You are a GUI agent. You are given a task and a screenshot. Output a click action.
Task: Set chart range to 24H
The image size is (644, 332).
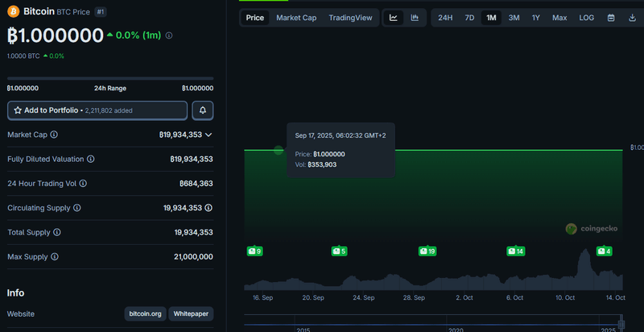pos(445,18)
